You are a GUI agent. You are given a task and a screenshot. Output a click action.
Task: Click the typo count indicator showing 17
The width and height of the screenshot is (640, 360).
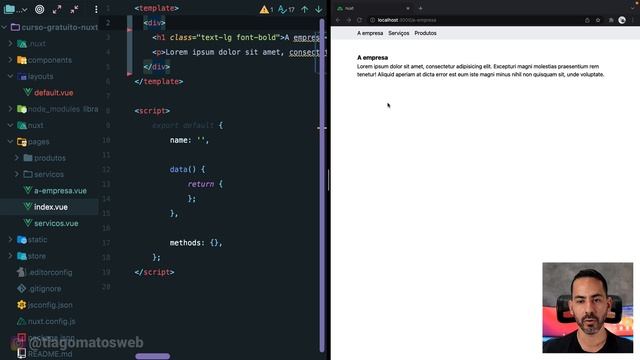[x=286, y=9]
